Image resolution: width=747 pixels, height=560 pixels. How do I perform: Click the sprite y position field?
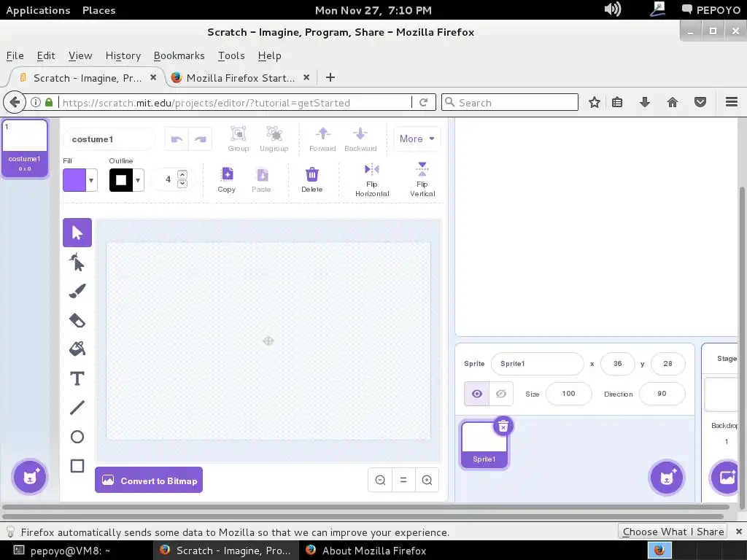[x=668, y=364]
